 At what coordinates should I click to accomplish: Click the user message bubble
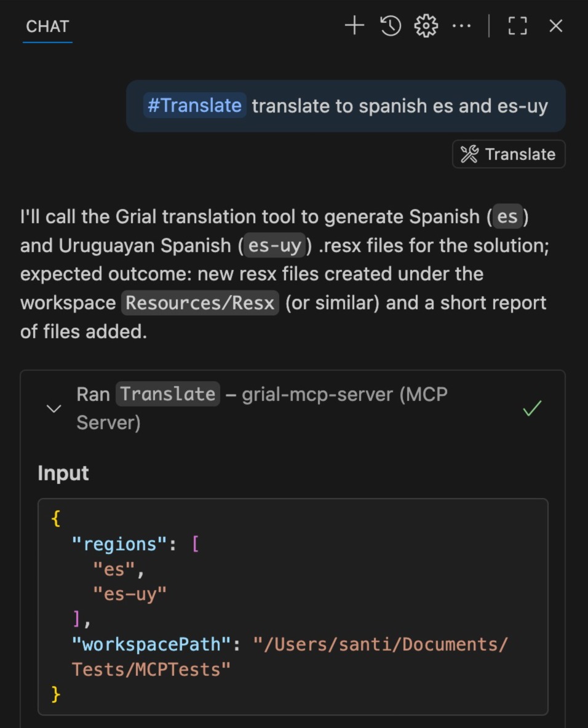(344, 106)
